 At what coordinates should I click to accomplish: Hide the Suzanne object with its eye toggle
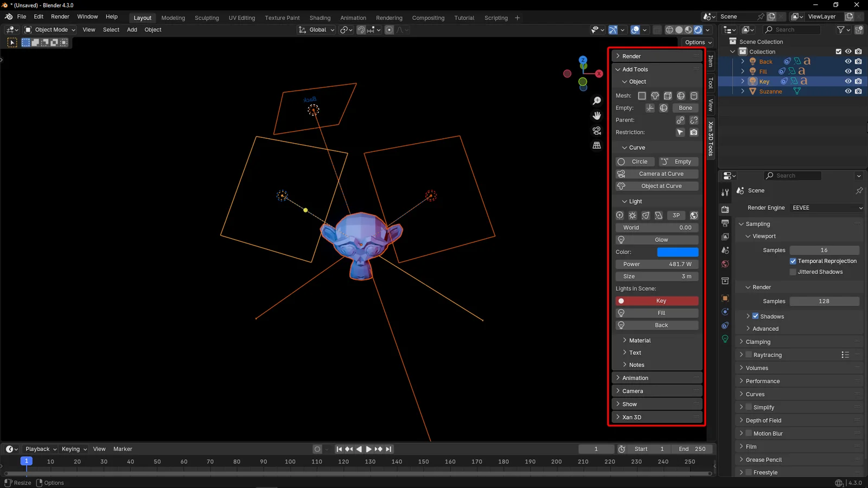pyautogui.click(x=848, y=91)
